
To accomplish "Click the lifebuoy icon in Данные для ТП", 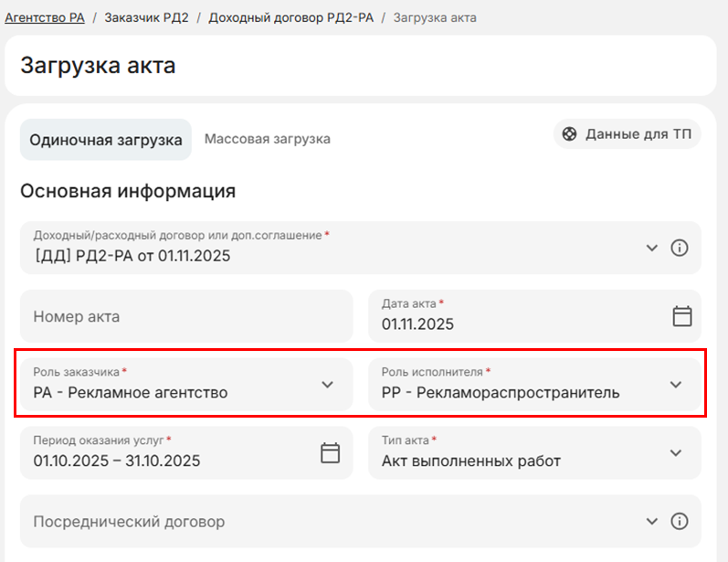I will pyautogui.click(x=571, y=134).
